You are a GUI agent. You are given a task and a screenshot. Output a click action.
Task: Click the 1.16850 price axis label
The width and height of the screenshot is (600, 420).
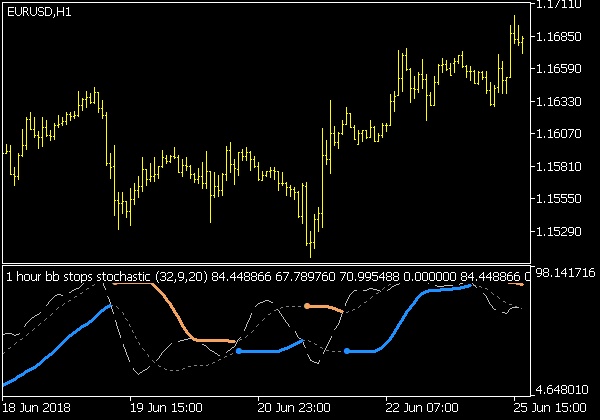pos(559,37)
